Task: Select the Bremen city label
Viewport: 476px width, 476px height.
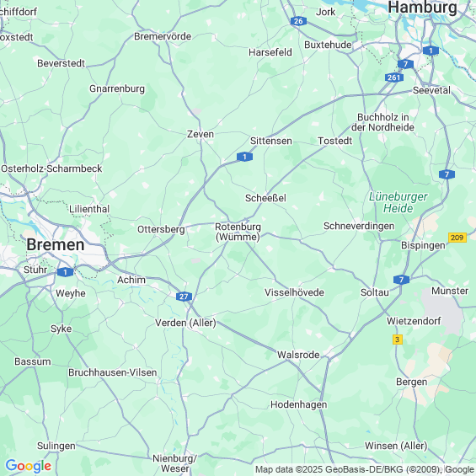Action: 56,244
